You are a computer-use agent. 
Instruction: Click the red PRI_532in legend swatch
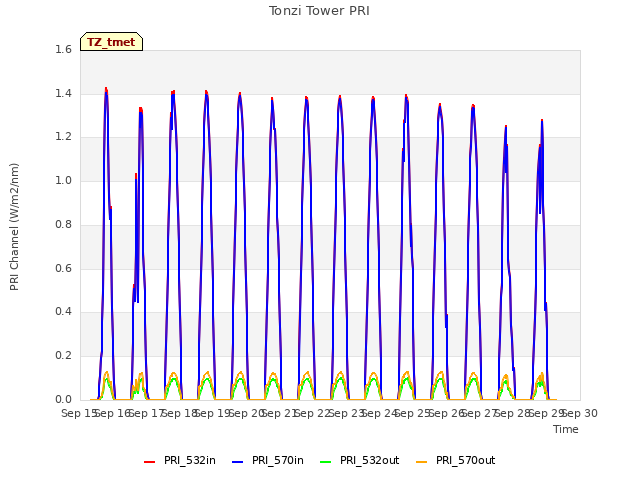(150, 462)
